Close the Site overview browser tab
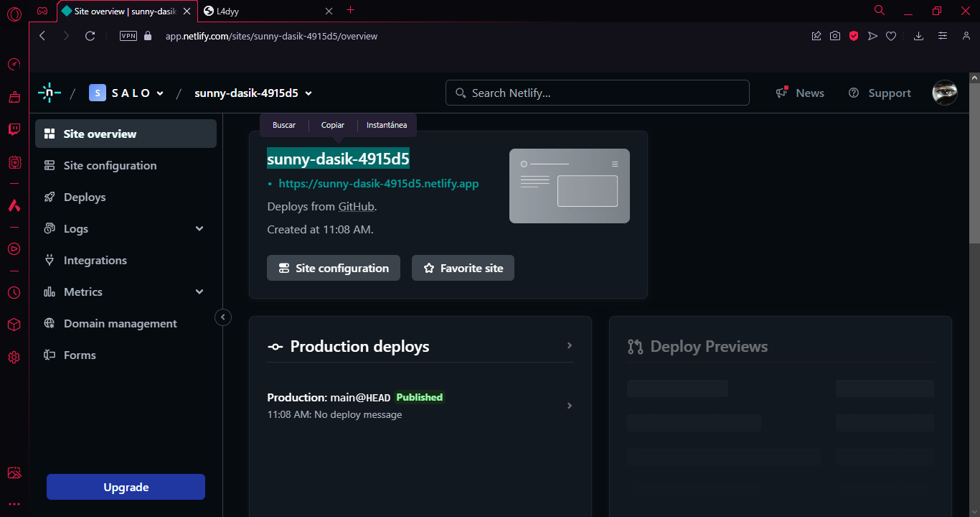This screenshot has height=517, width=980. [x=187, y=11]
